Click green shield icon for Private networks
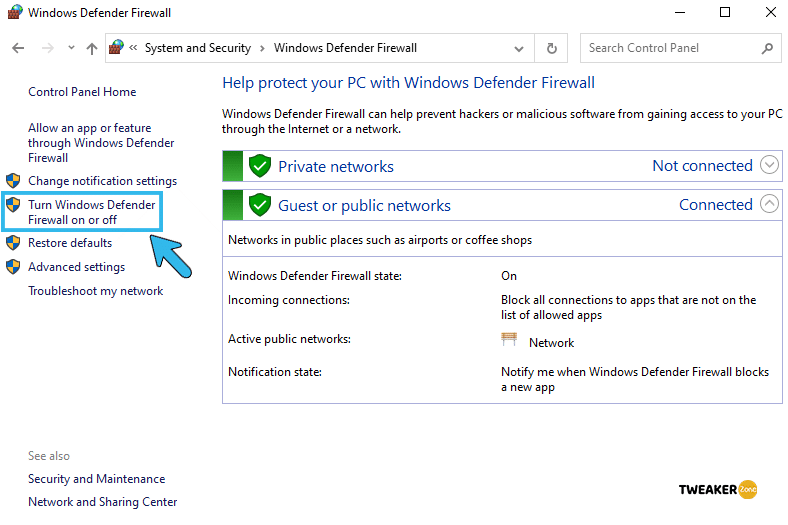The width and height of the screenshot is (788, 525). [260, 166]
